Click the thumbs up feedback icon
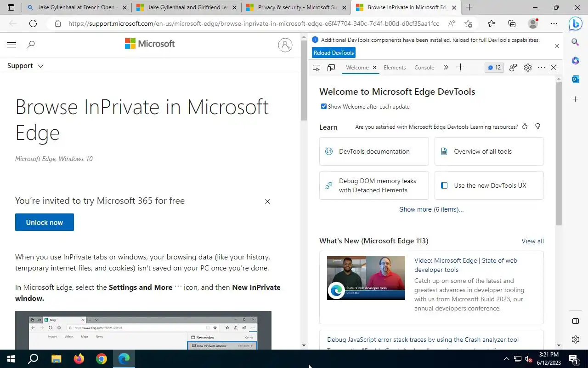Viewport: 588px width, 368px height. click(x=525, y=126)
